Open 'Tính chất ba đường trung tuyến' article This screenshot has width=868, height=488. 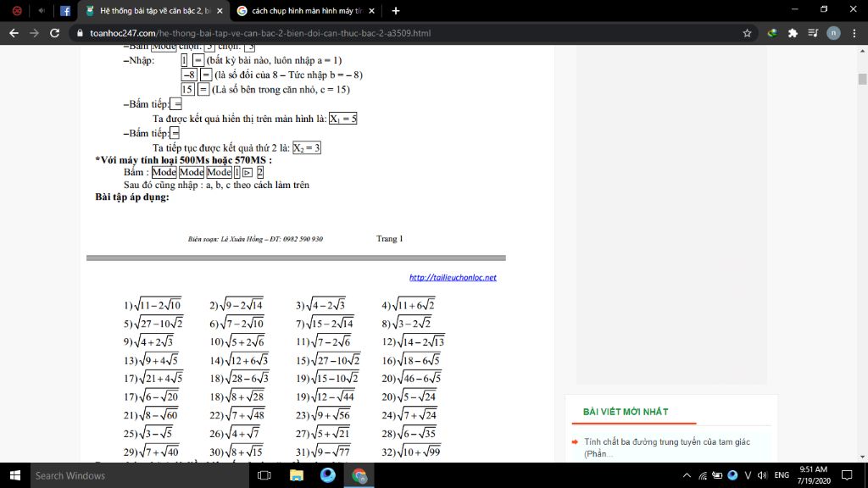click(666, 447)
